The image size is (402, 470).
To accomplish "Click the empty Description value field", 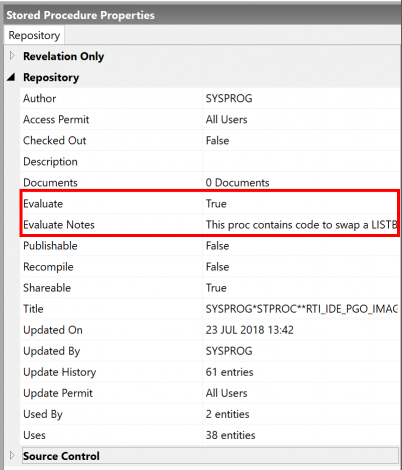I will tap(301, 161).
